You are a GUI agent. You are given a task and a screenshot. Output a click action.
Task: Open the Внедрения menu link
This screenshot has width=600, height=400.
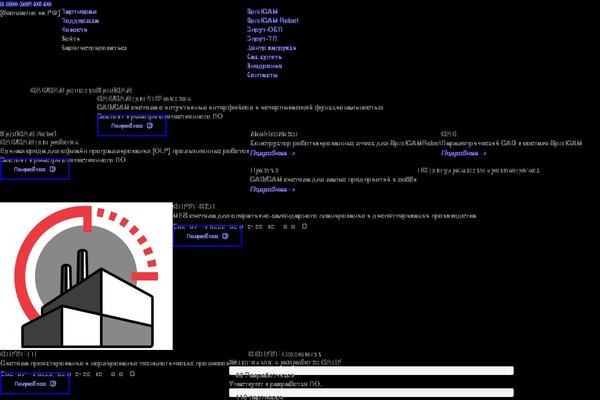click(264, 66)
